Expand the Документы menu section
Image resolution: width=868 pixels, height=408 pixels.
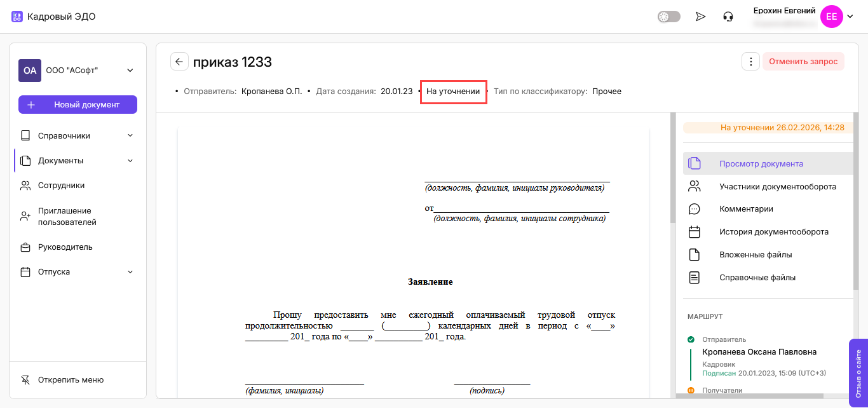(x=130, y=161)
